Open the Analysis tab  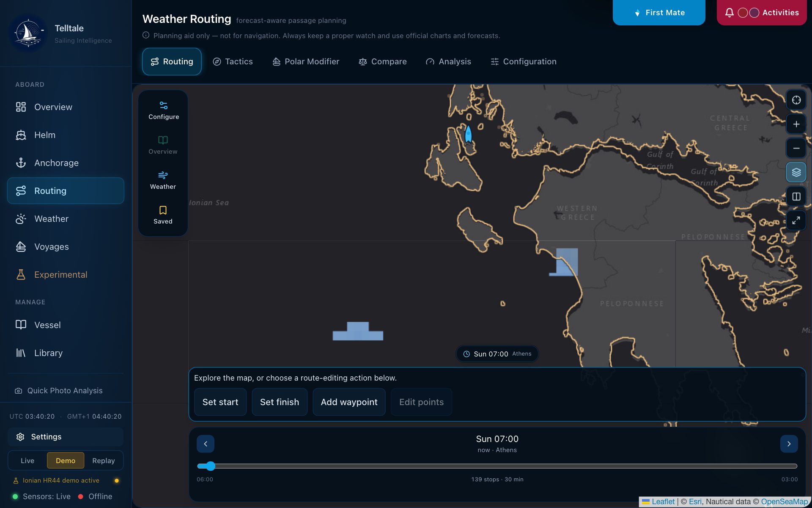pyautogui.click(x=448, y=62)
